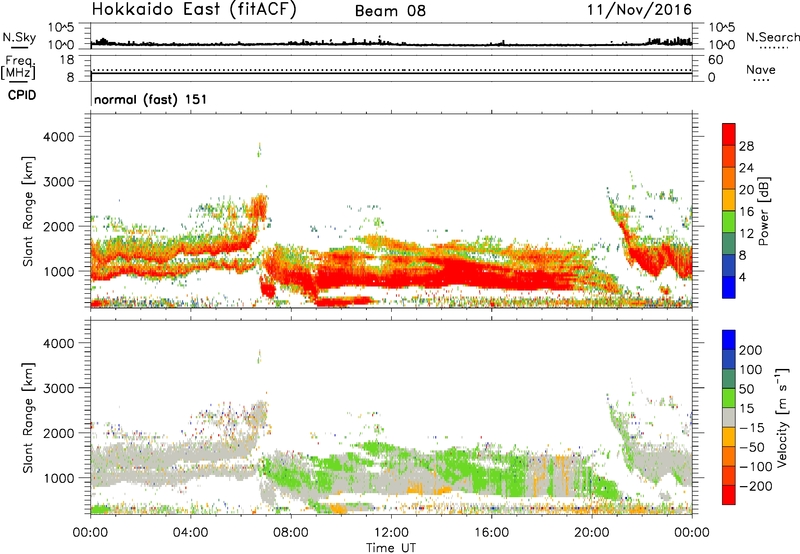800x554 pixels.
Task: Click the blue bottom segment of Power colorbar
Action: click(x=729, y=288)
